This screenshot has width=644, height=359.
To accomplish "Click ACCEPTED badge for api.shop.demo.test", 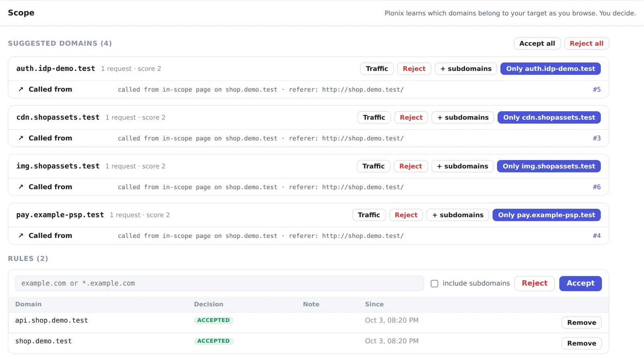I will coord(213,320).
